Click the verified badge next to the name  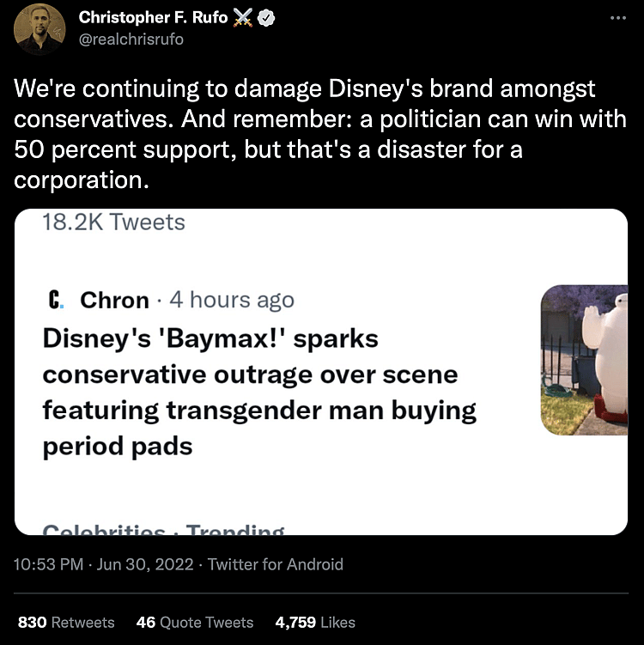268,18
